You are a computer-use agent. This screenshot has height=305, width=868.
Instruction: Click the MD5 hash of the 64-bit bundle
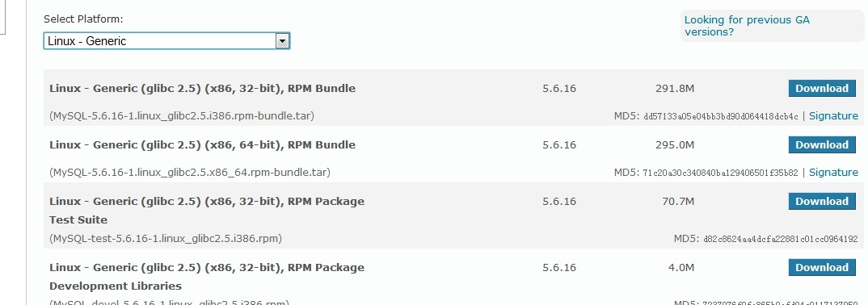(720, 173)
